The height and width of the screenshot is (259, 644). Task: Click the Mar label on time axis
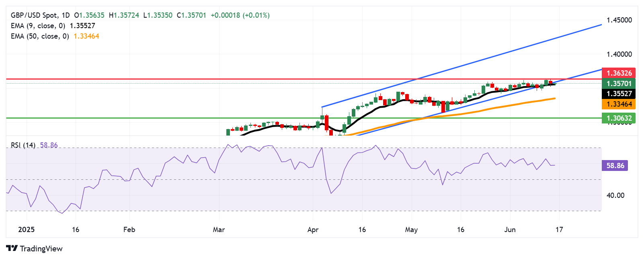tap(219, 230)
